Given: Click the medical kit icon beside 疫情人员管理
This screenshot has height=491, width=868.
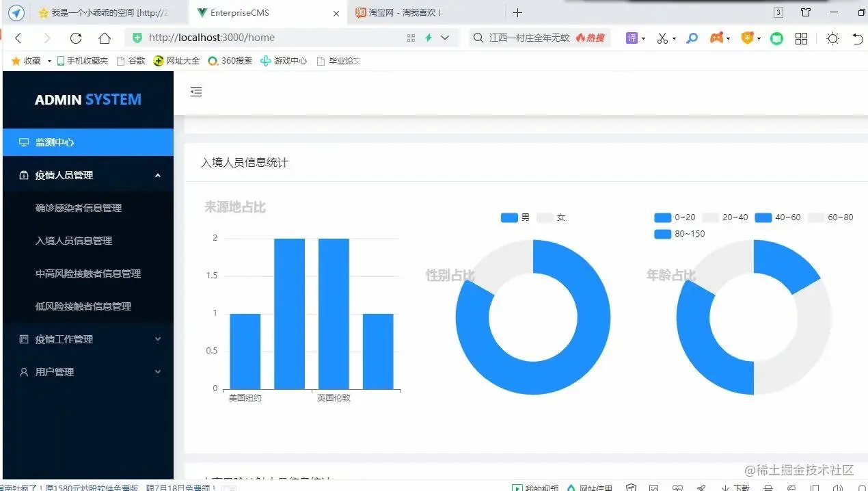Looking at the screenshot, I should coord(24,175).
